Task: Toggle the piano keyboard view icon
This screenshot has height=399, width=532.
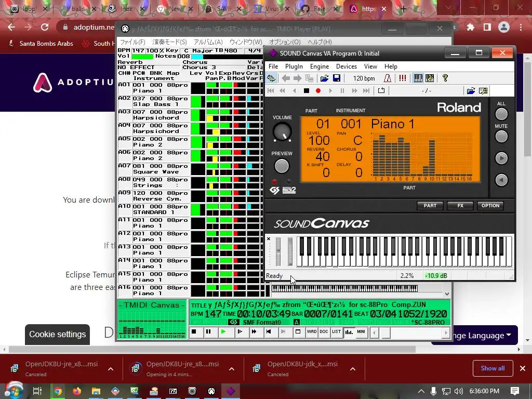Action: click(x=418, y=78)
